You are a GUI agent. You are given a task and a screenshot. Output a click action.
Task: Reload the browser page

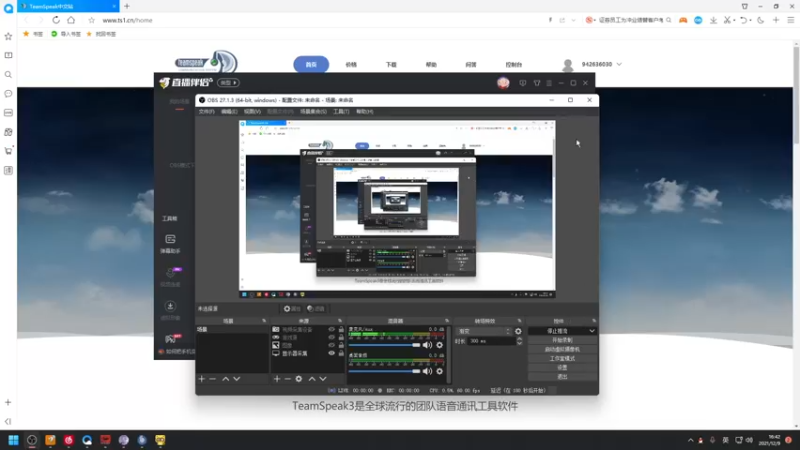click(x=56, y=20)
